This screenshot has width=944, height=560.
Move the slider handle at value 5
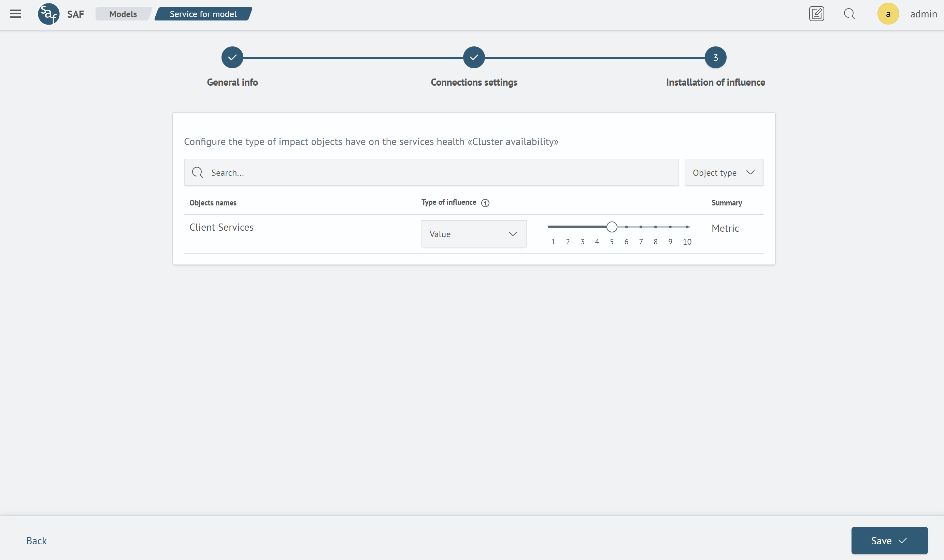tap(612, 227)
